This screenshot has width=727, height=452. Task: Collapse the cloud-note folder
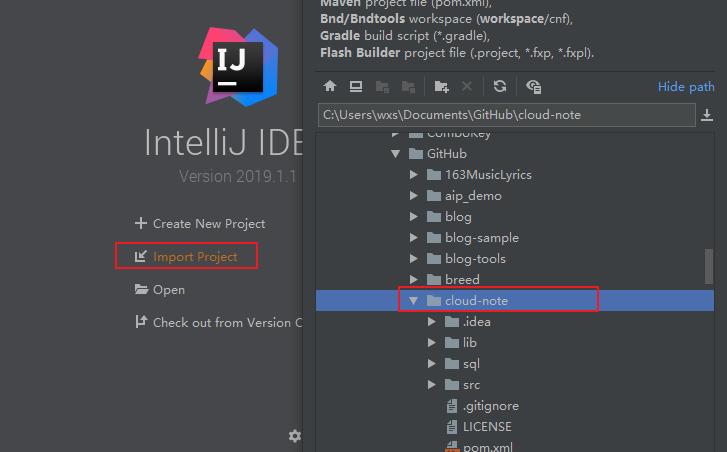pyautogui.click(x=414, y=301)
